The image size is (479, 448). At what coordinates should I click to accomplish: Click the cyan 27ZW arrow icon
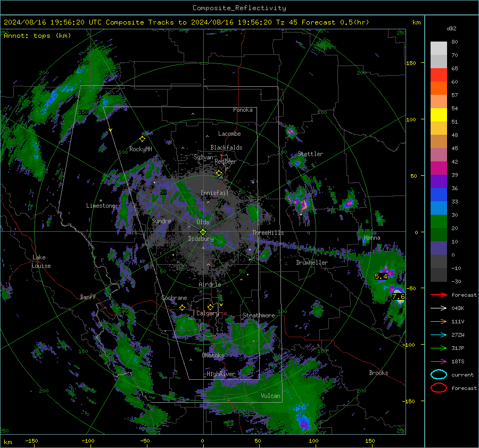click(x=439, y=335)
